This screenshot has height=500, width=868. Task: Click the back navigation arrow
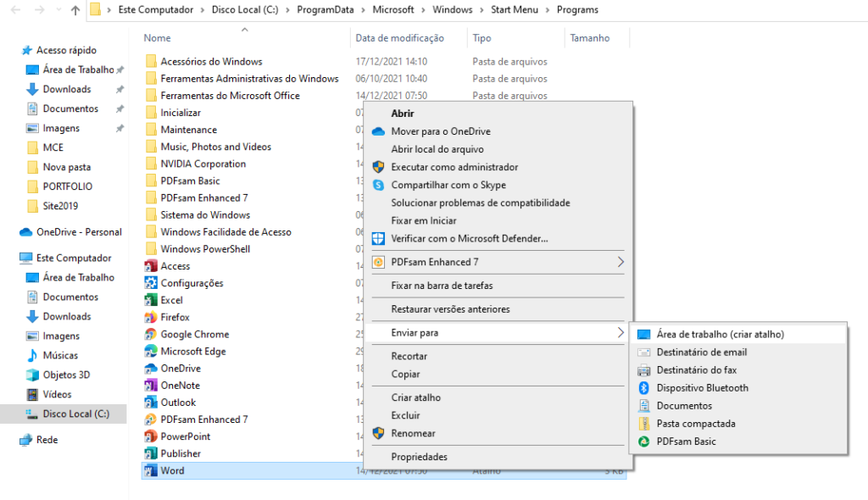click(16, 10)
